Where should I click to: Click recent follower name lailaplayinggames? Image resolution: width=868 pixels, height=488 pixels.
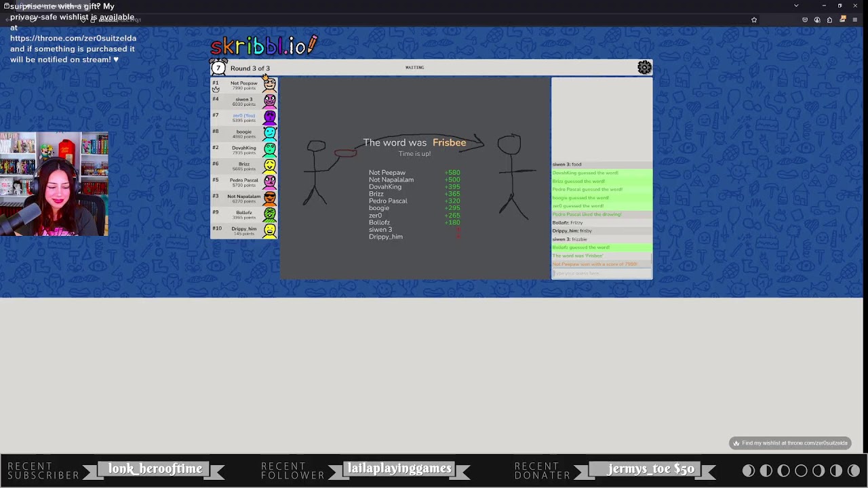[399, 469]
